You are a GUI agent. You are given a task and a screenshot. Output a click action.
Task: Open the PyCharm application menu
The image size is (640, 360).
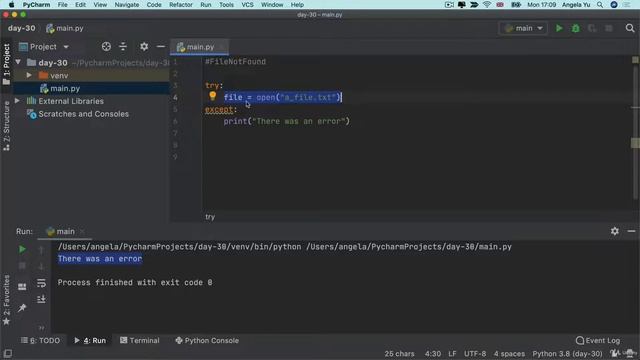pyautogui.click(x=36, y=5)
